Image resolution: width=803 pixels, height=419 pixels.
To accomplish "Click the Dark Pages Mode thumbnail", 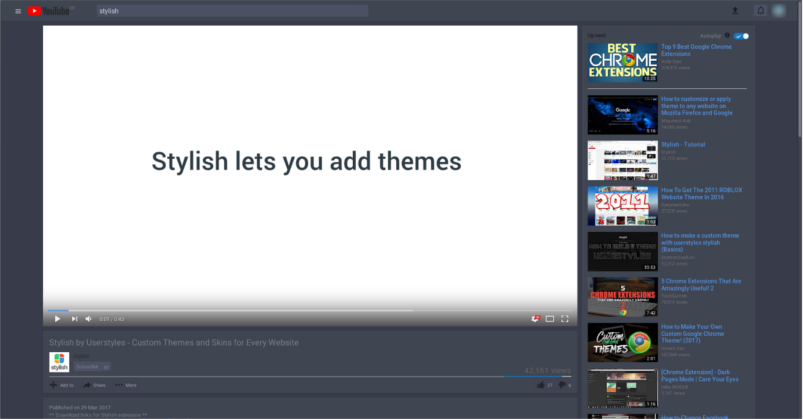I will [x=622, y=388].
